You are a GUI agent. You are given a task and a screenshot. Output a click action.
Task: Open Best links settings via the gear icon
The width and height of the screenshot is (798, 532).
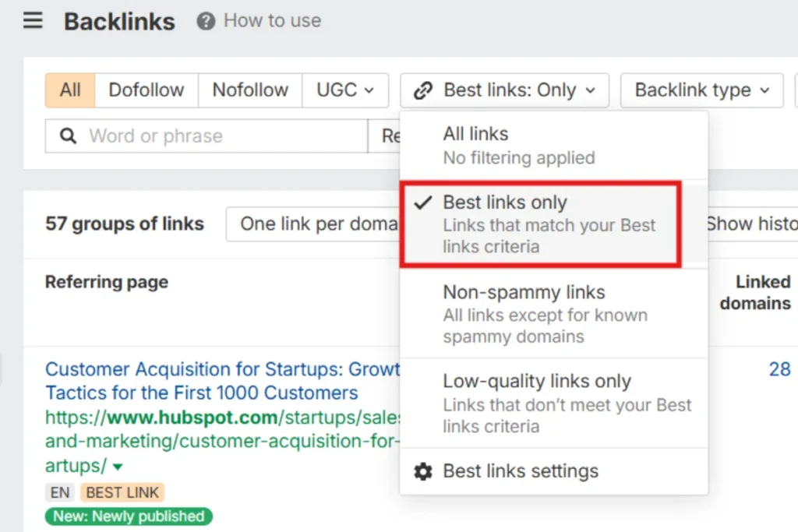tap(422, 470)
